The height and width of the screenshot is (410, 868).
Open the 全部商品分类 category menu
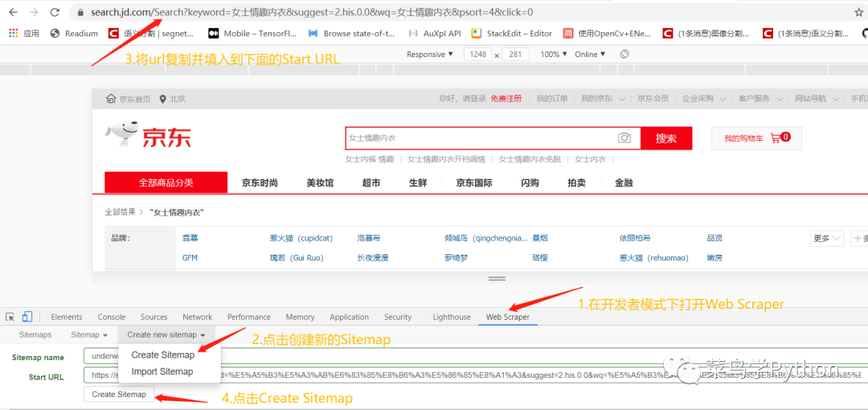(x=166, y=182)
